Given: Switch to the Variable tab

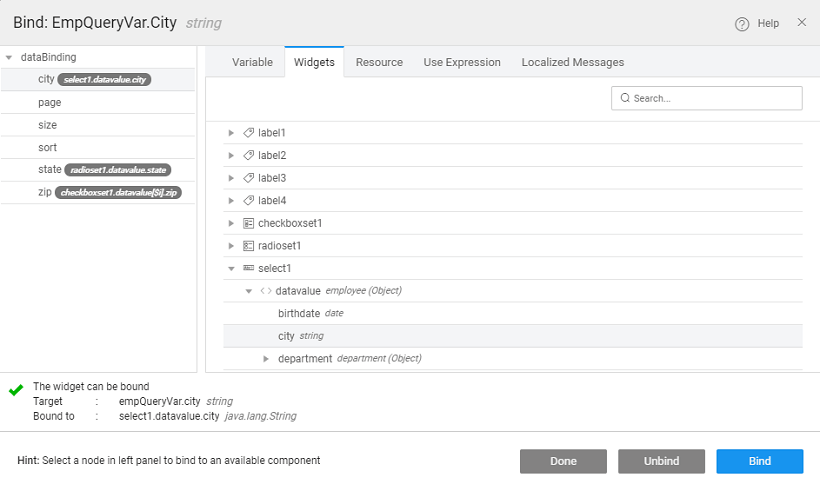Looking at the screenshot, I should [x=252, y=62].
